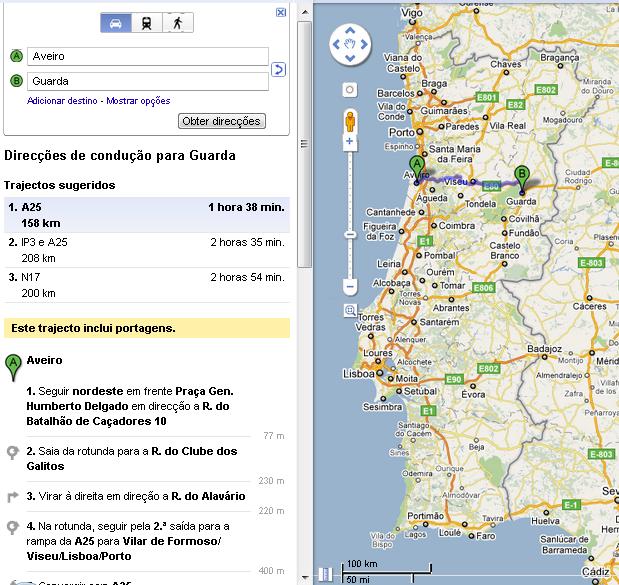Close the directions panel with X

(x=281, y=12)
